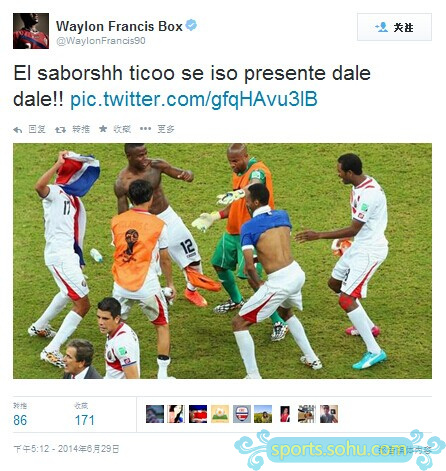The image size is (446, 471).
Task: Click the green field landscape avatar thumbnail
Action: coord(263,414)
